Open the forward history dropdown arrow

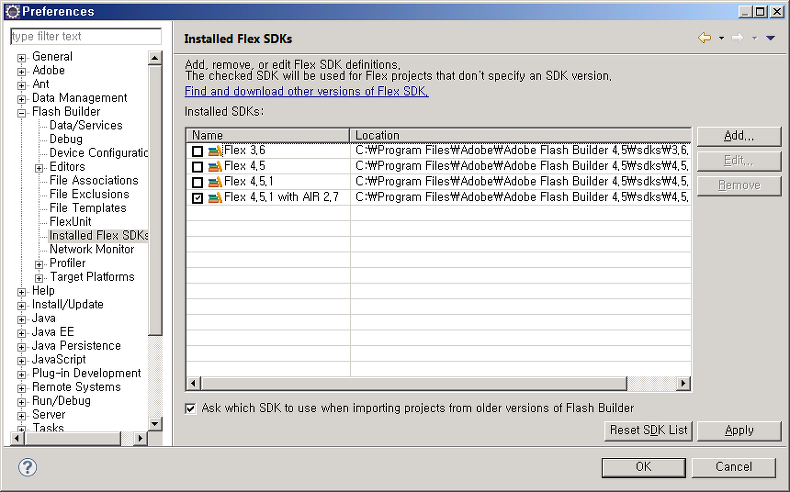[754, 38]
